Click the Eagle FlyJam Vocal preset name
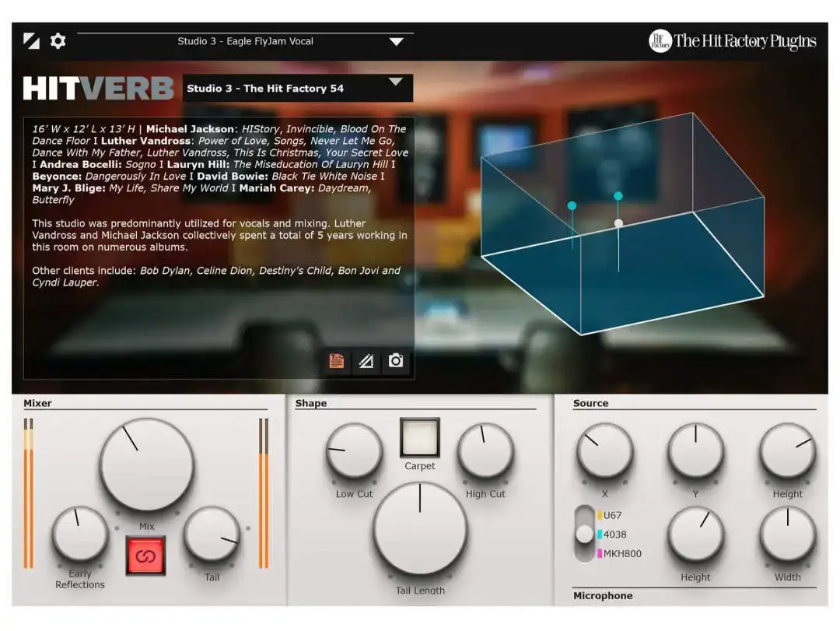840x631 pixels. point(269,41)
